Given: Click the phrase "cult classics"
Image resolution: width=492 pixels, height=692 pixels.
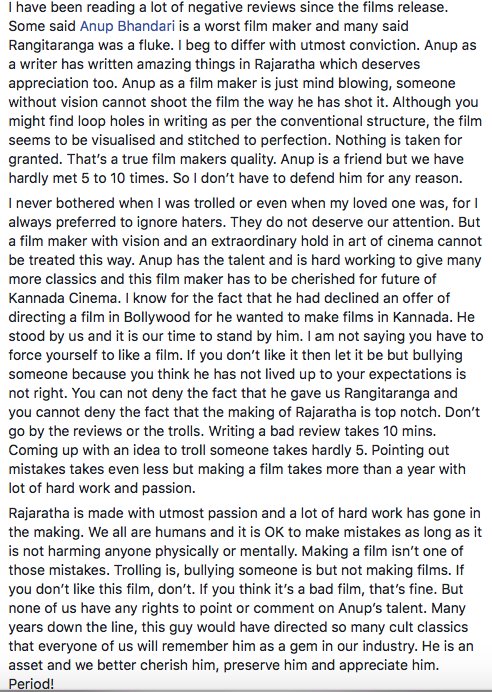Looking at the screenshot, I should 428,627.
